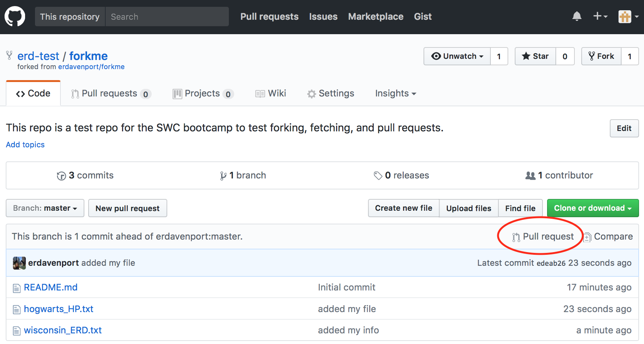View the stargazers count 0
Image resolution: width=644 pixels, height=344 pixels.
(x=565, y=56)
